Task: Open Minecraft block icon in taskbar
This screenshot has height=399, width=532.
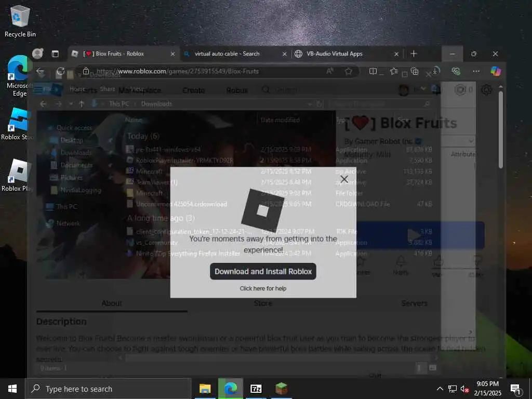Action: pos(281,389)
